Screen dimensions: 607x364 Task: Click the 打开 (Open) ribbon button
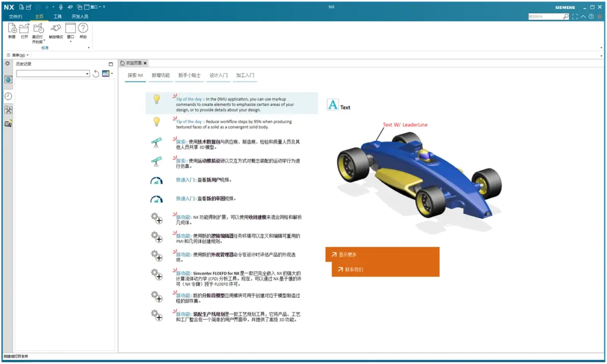click(24, 31)
